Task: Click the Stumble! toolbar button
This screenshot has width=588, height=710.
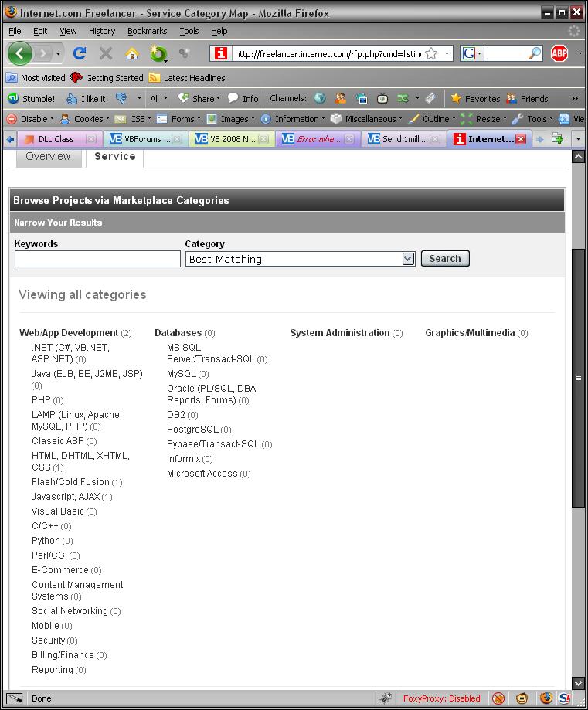Action: pos(31,98)
